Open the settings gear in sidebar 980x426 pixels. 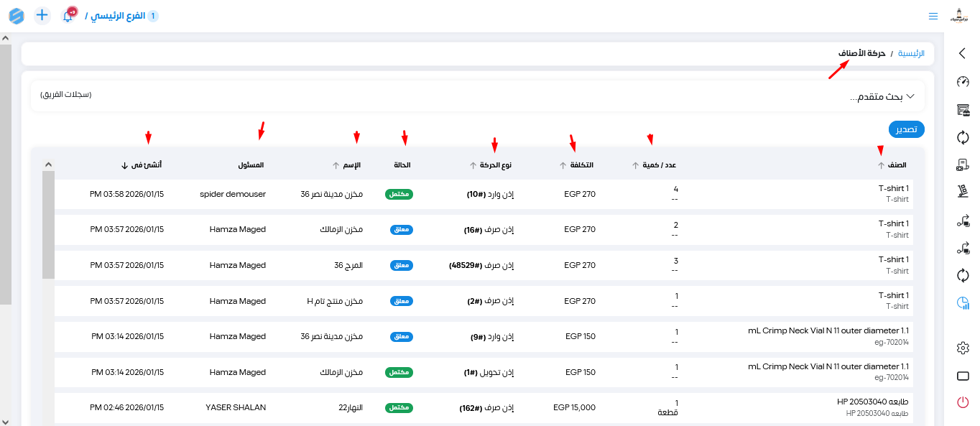pos(963,348)
